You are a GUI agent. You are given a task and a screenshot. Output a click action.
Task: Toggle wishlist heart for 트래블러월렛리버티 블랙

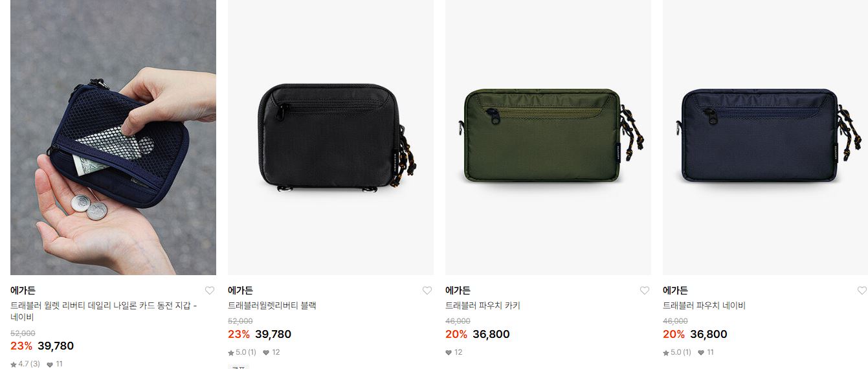(x=427, y=291)
